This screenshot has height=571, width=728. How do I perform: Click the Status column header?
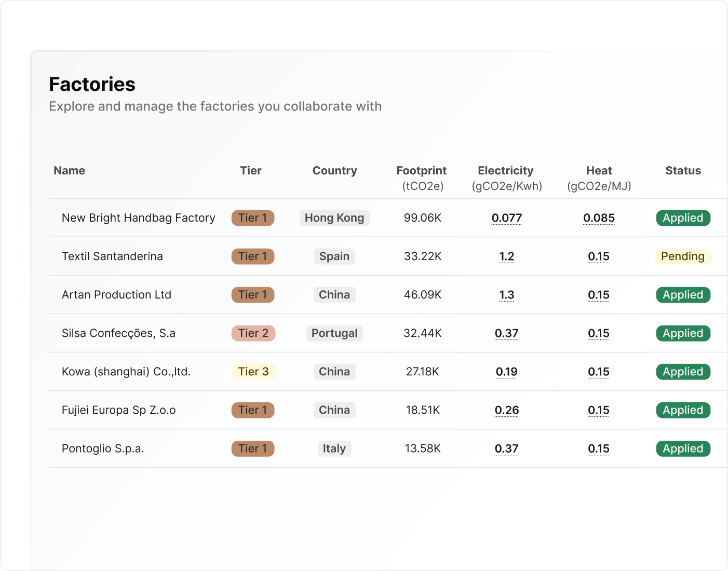tap(682, 171)
